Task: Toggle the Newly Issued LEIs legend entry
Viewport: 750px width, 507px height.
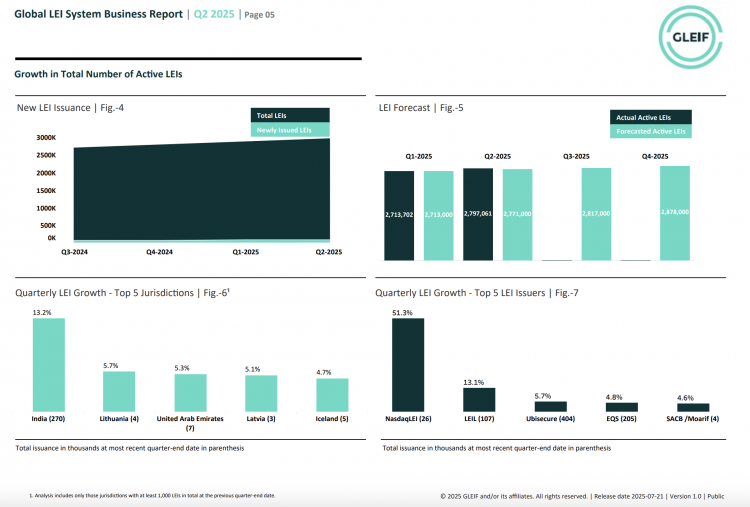Action: (289, 130)
